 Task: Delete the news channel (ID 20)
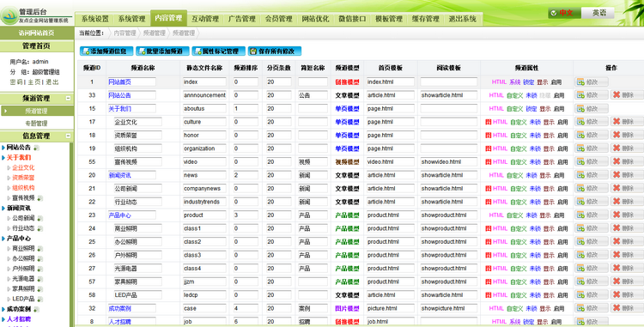626,175
